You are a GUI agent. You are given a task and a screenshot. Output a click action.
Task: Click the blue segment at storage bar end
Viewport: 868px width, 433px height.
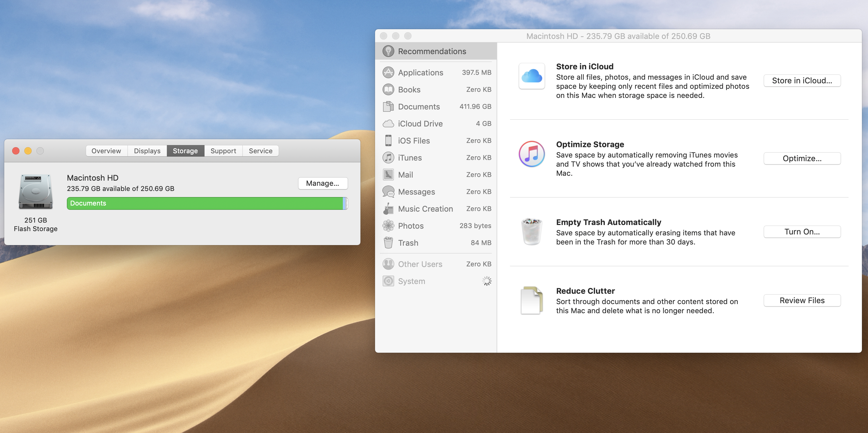click(x=344, y=203)
